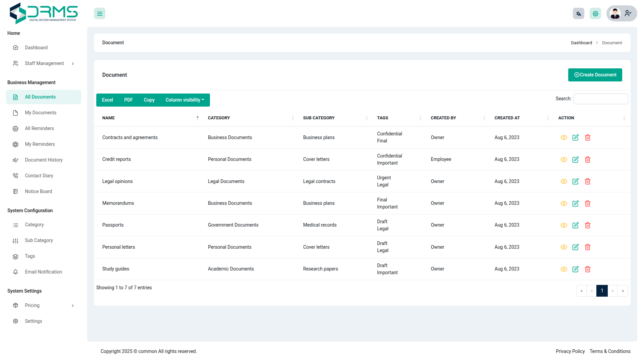Click the eye icon for Contracts and agreements

[563, 137]
